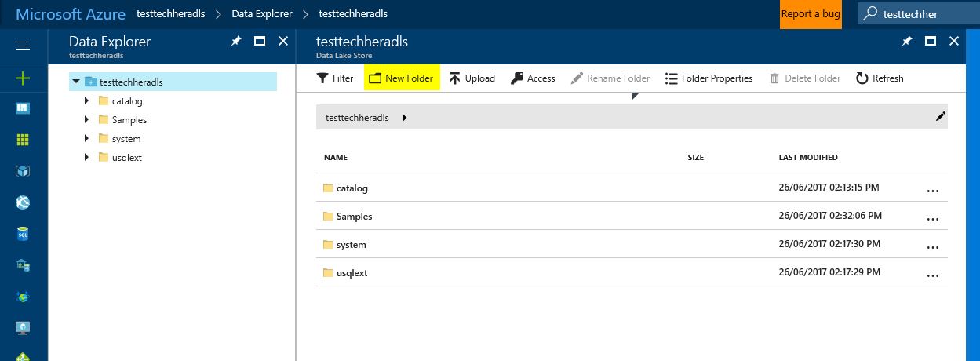Image resolution: width=980 pixels, height=361 pixels.
Task: Open All resources grid icon
Action: click(x=23, y=140)
